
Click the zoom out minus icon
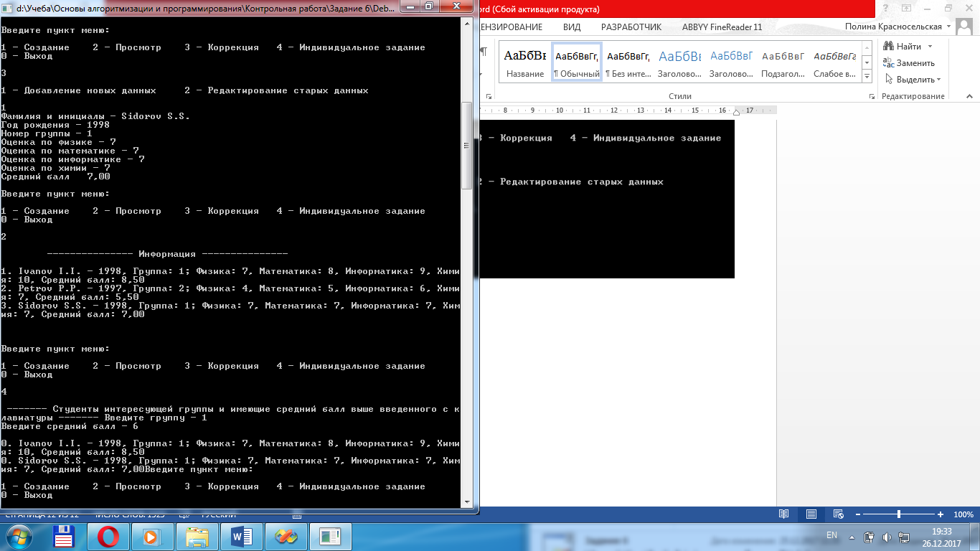857,514
